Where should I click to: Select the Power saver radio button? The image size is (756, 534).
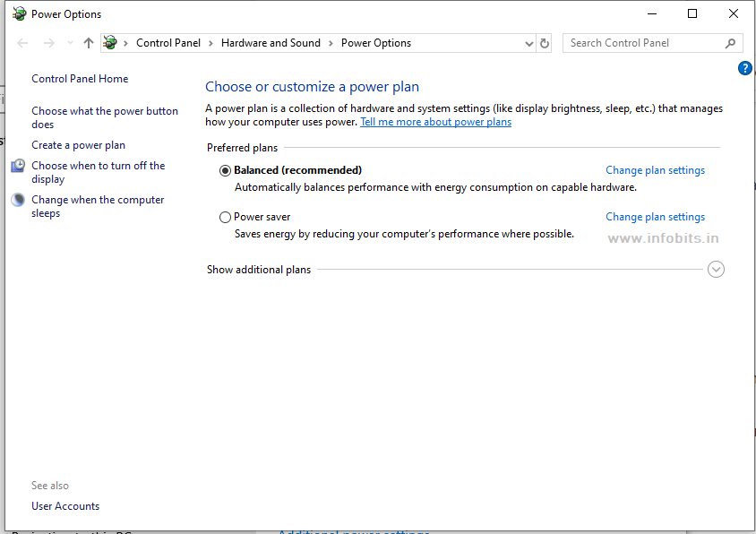pyautogui.click(x=225, y=218)
